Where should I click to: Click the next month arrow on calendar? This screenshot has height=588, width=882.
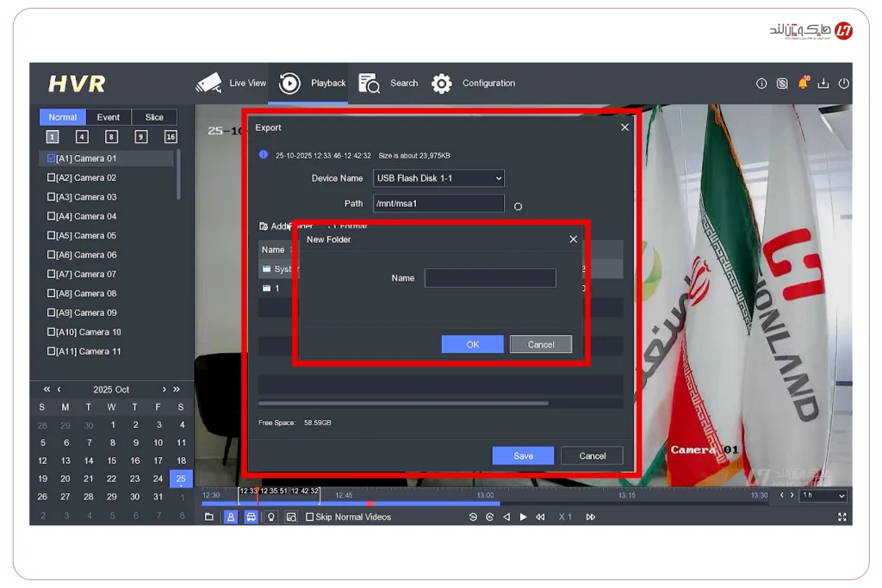click(164, 388)
